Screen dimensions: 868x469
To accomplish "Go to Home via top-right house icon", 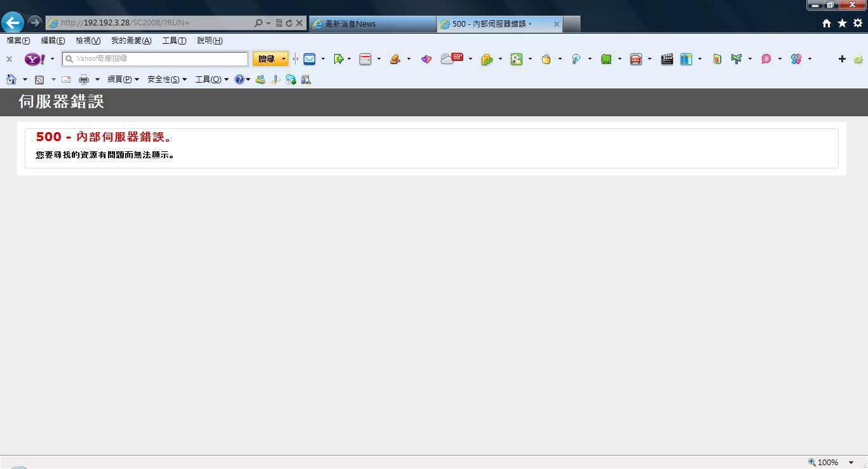I will click(827, 23).
